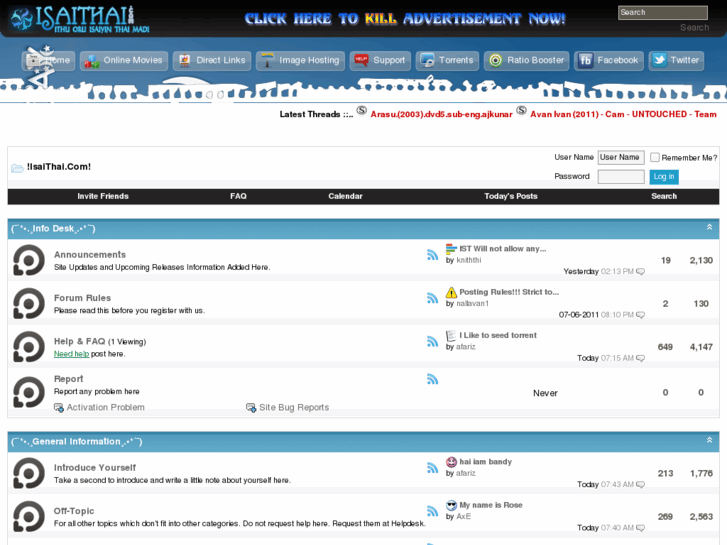
Task: Go to last post in Introduce Yourself
Action: pos(640,484)
